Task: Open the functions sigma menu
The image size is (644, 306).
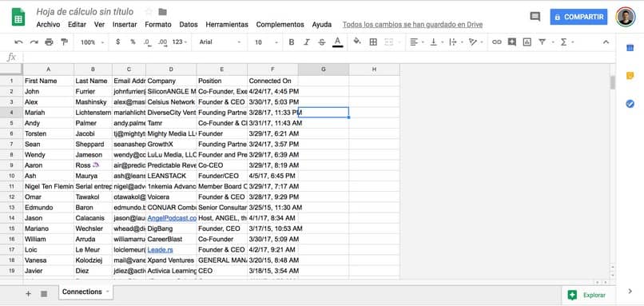Action: click(564, 42)
